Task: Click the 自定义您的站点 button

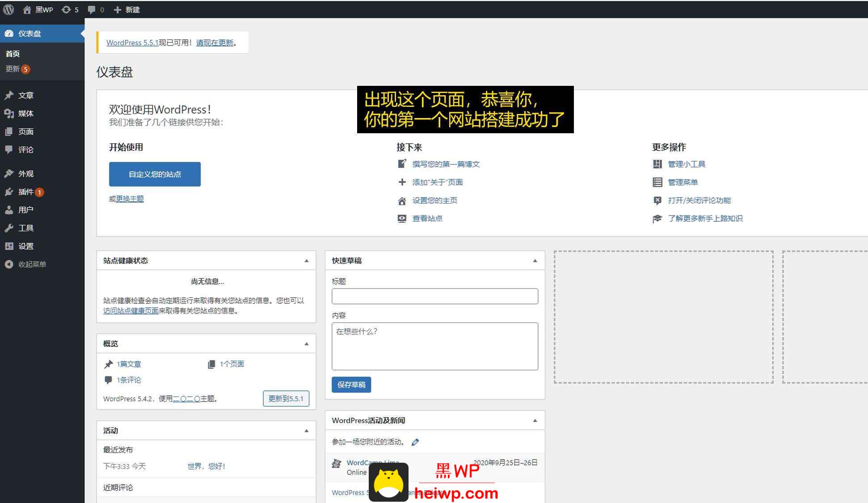Action: (155, 174)
